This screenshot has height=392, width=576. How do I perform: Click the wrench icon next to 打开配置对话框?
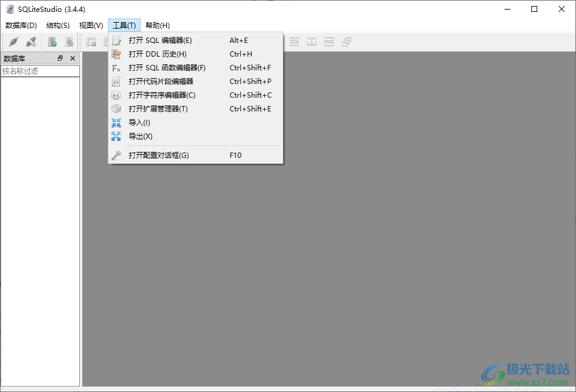coord(117,155)
